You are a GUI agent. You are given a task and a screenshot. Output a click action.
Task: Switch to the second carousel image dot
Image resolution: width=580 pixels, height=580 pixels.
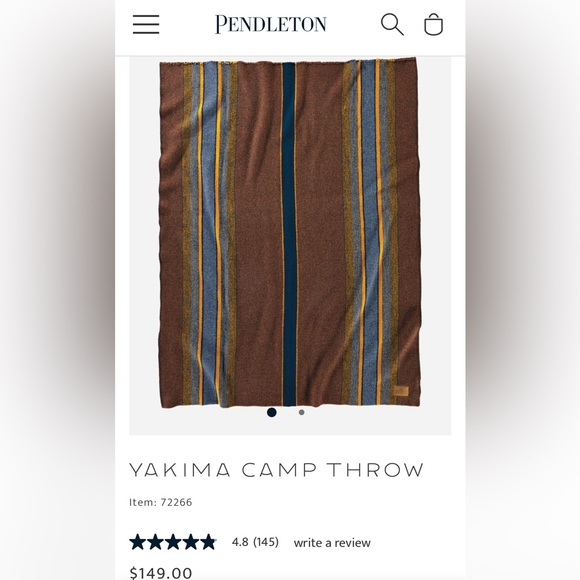[x=301, y=412]
